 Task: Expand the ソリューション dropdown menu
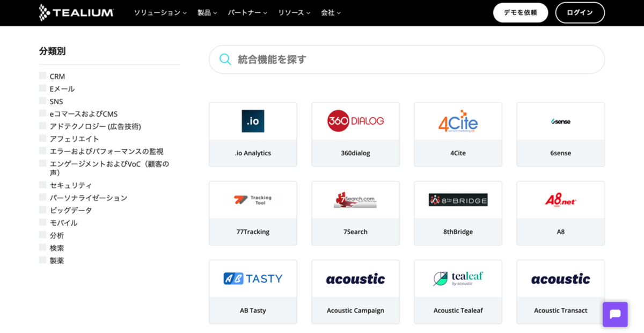[160, 12]
